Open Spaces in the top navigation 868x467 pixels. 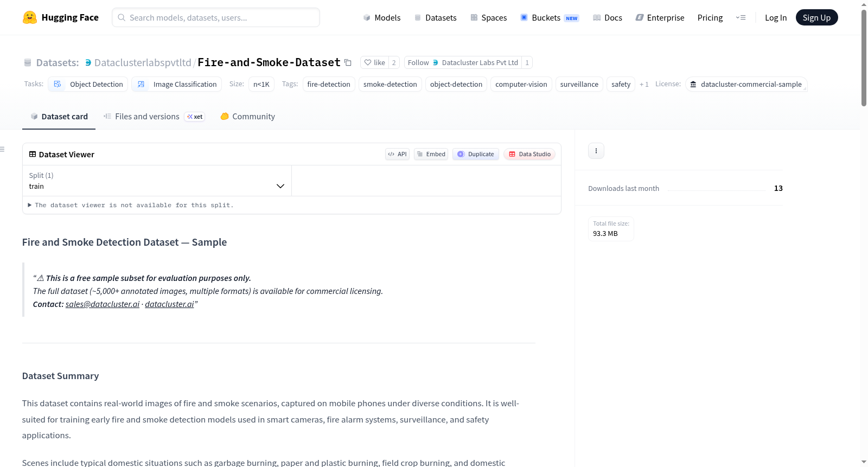click(x=489, y=17)
